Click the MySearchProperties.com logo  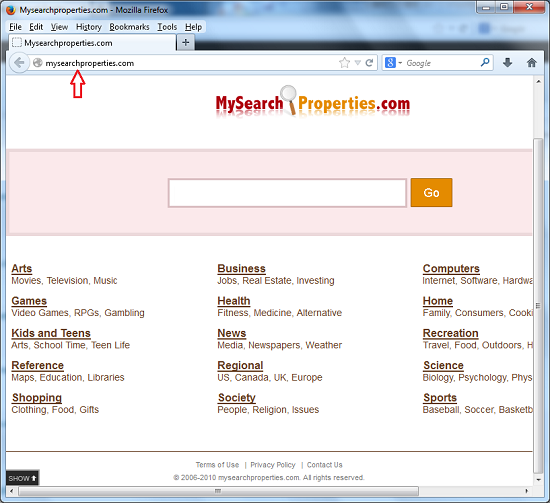pos(313,101)
